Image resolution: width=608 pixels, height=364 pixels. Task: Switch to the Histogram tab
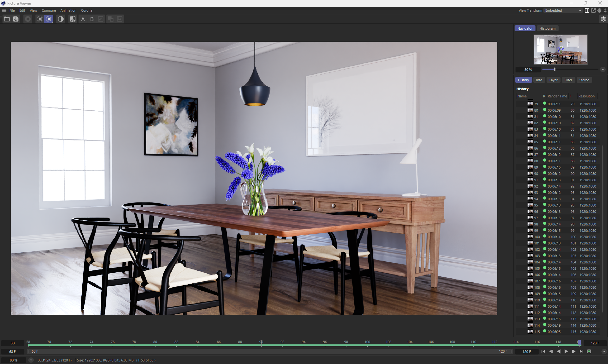pos(547,28)
